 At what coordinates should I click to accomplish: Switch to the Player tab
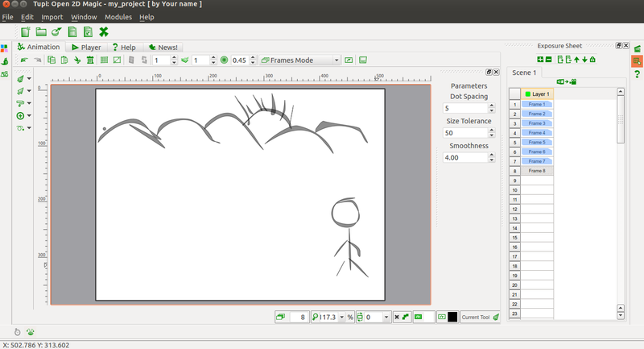pos(86,48)
